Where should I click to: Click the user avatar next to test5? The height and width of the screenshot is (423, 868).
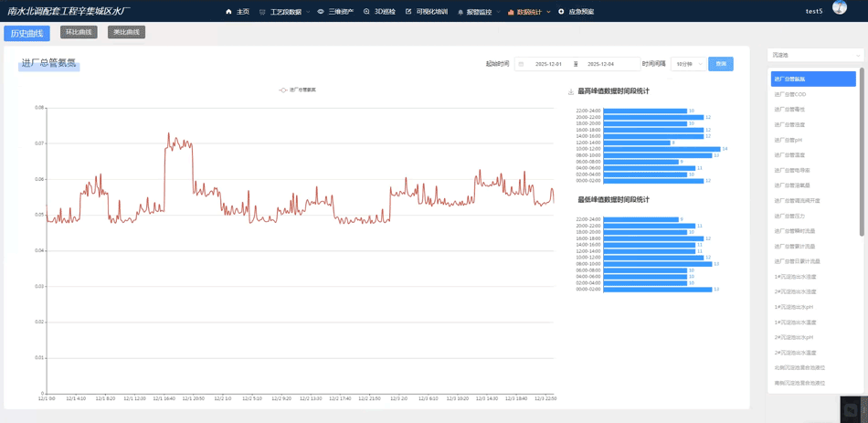tap(840, 9)
